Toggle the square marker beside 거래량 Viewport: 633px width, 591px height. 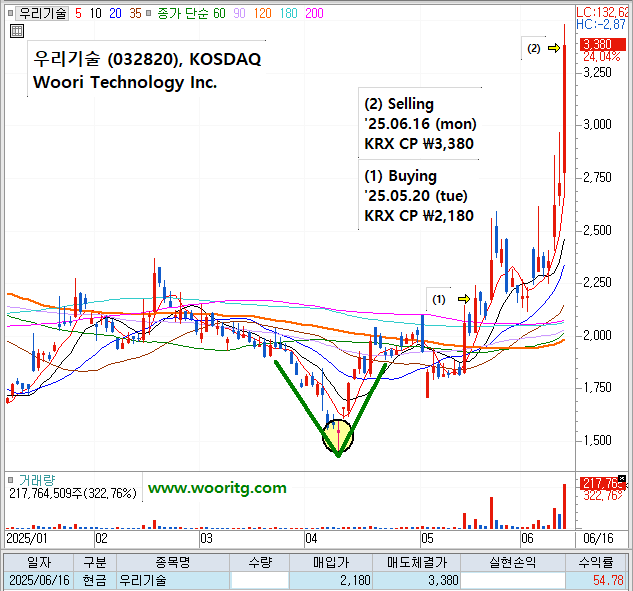[10, 480]
